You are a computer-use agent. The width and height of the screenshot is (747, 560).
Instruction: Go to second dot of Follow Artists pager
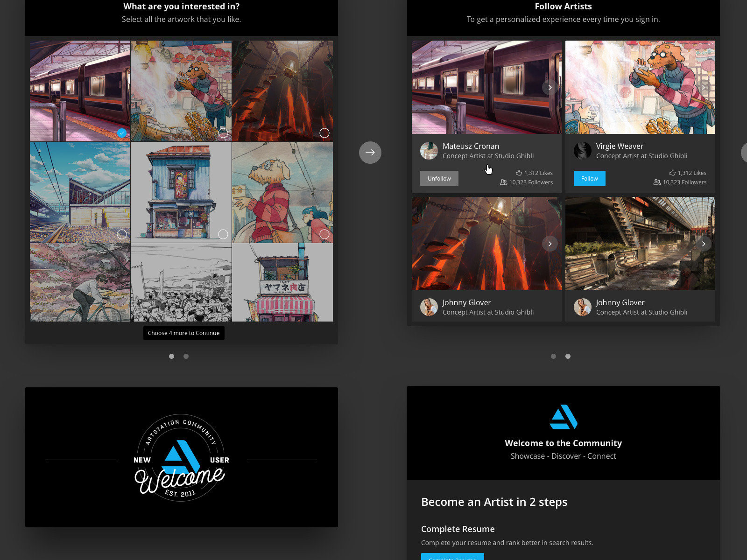(568, 356)
